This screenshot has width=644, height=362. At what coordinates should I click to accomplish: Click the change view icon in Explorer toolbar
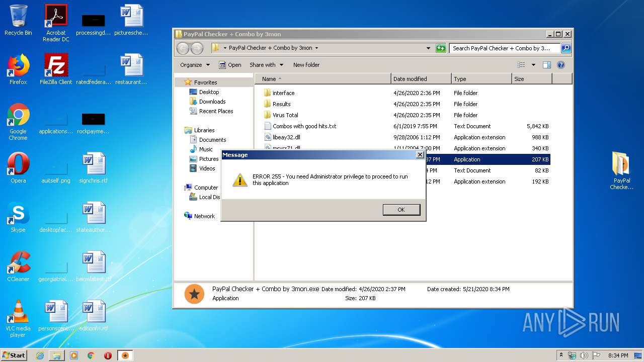tap(521, 65)
